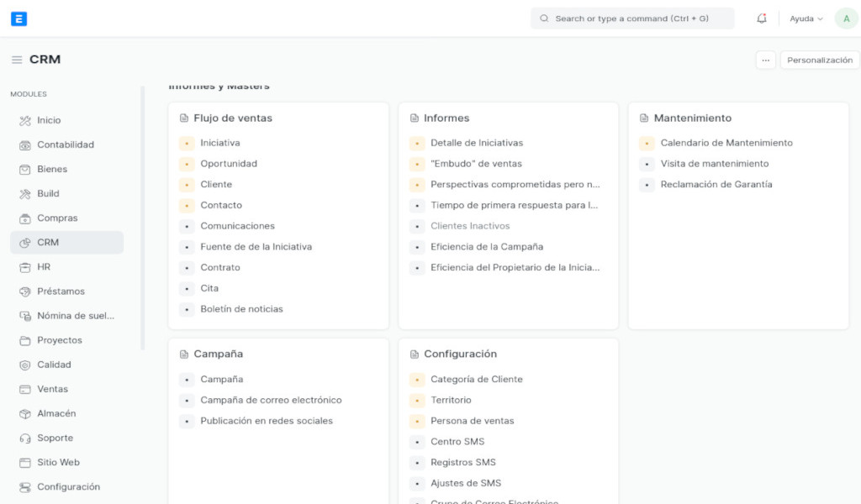This screenshot has width=861, height=504.
Task: Select Proyectos in the modules sidebar
Action: coord(59,340)
